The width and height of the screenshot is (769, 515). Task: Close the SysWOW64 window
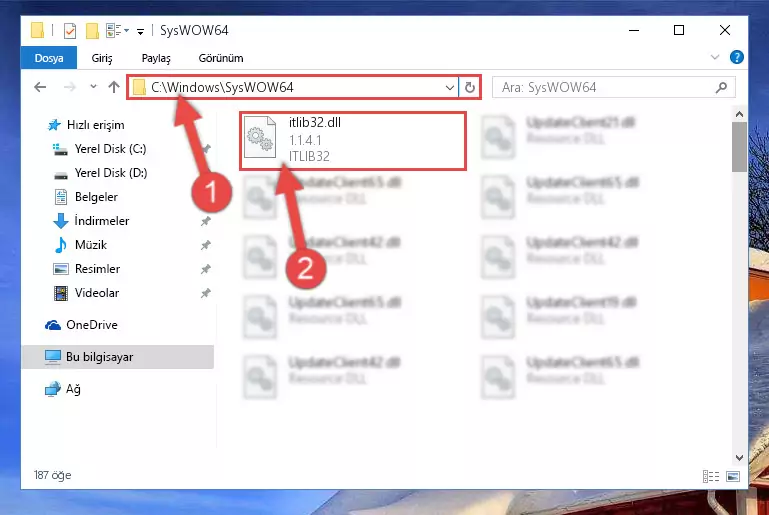click(724, 30)
